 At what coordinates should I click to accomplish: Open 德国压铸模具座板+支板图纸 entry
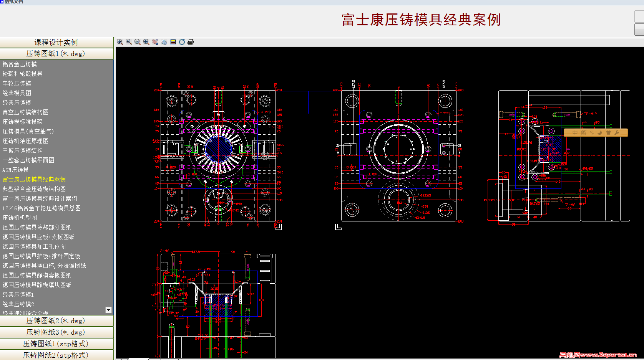[38, 237]
